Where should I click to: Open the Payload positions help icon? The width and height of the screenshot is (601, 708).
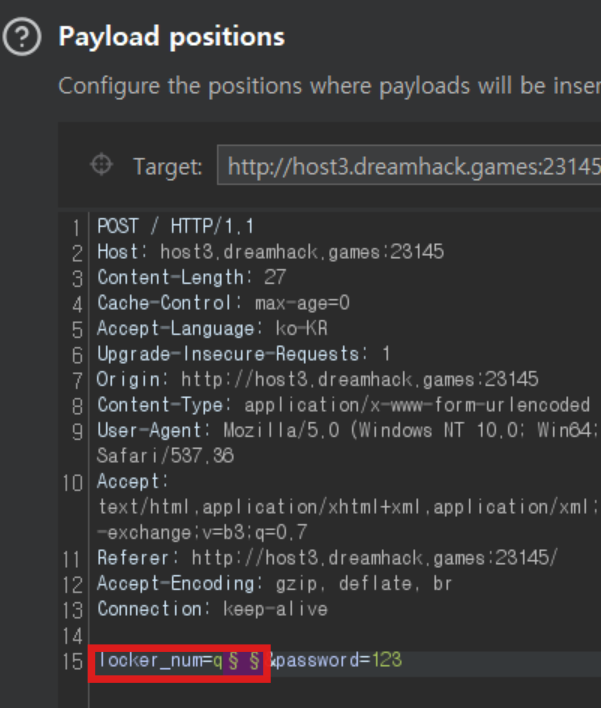(x=22, y=37)
